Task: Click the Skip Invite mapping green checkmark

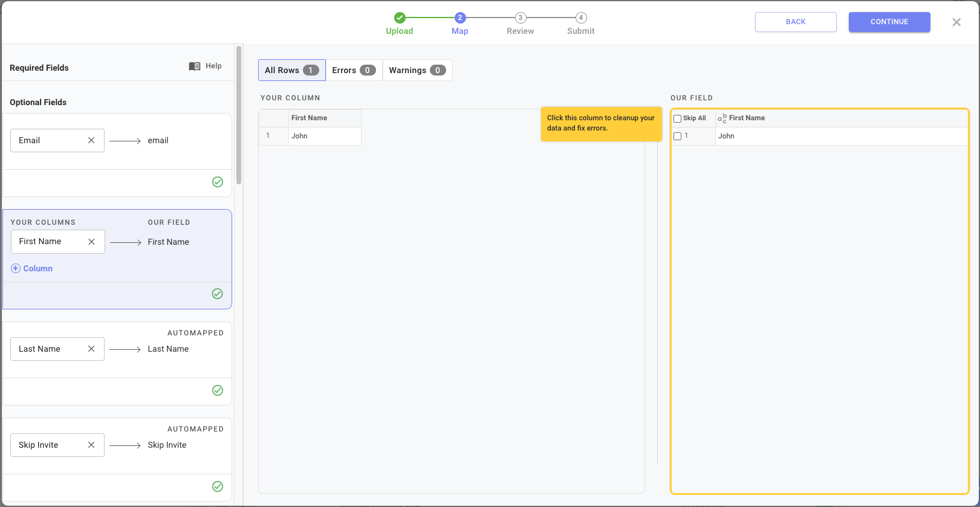Action: tap(218, 486)
